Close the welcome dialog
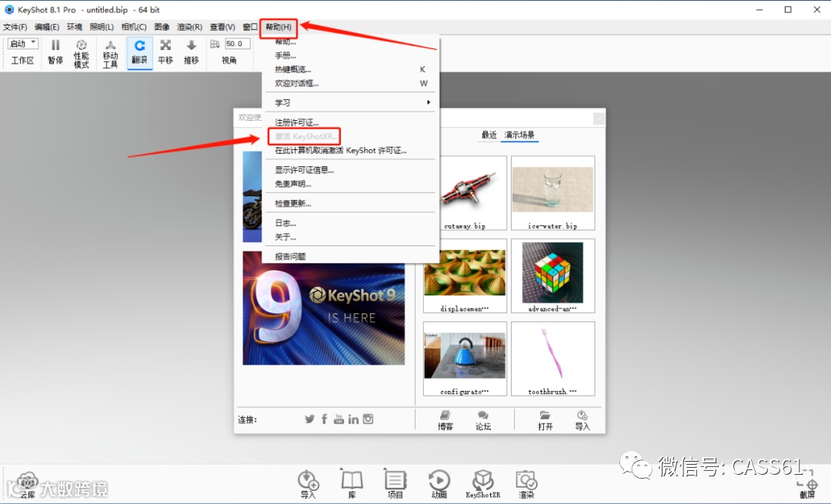 (599, 118)
